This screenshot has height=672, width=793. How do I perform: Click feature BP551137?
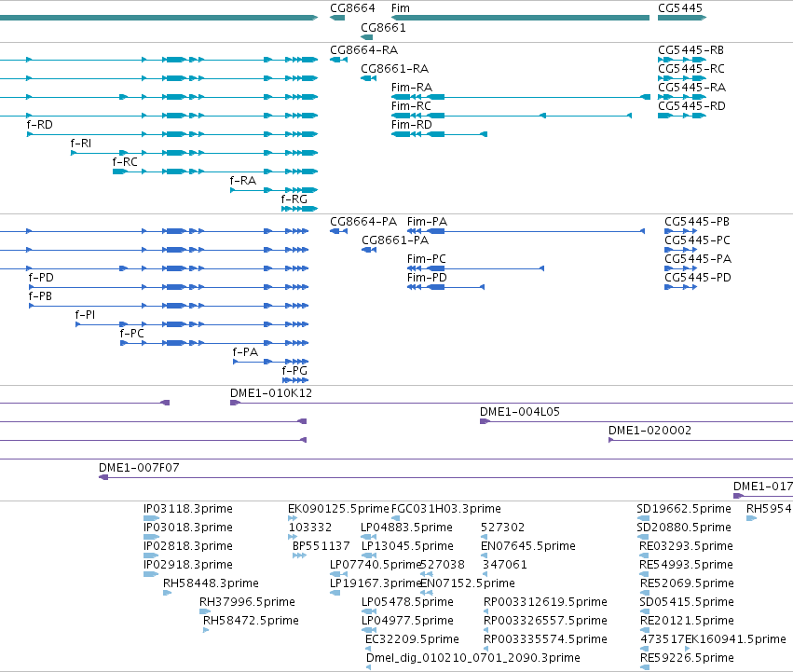coord(321,547)
